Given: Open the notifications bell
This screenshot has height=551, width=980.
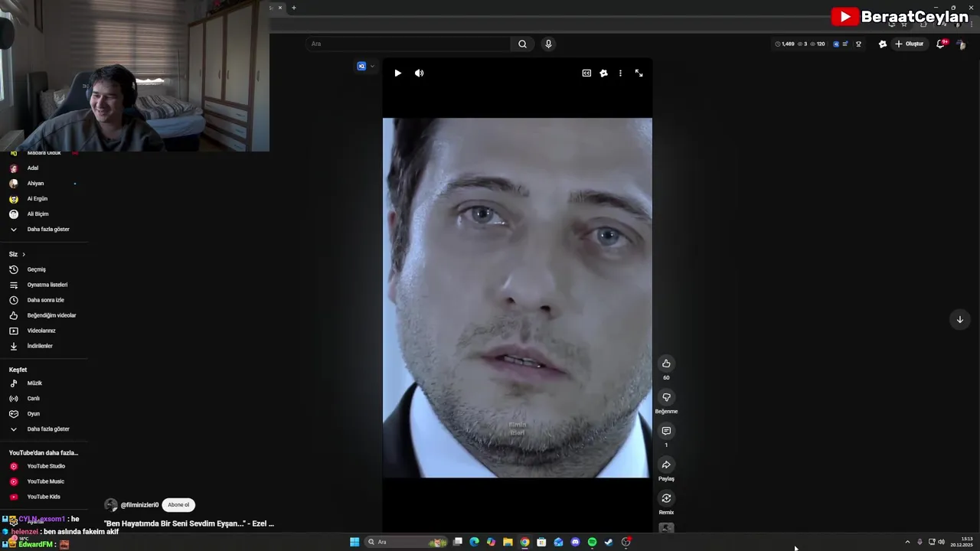Looking at the screenshot, I should click(941, 44).
